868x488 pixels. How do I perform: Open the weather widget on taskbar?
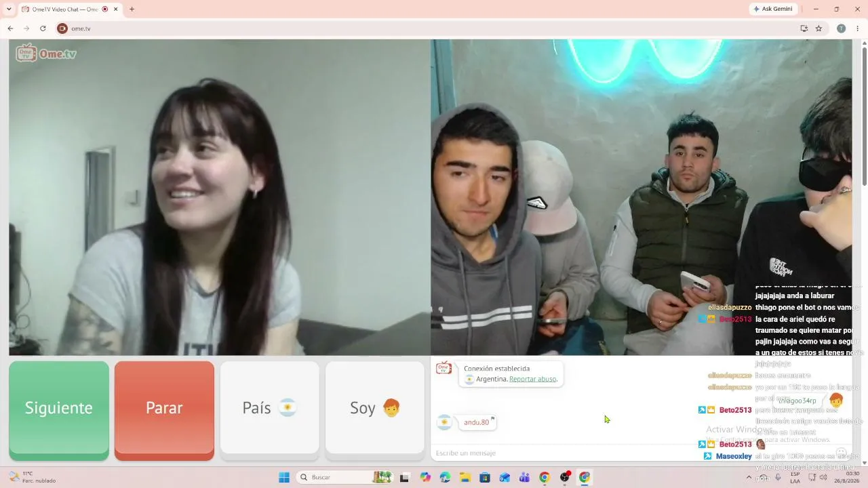(33, 477)
